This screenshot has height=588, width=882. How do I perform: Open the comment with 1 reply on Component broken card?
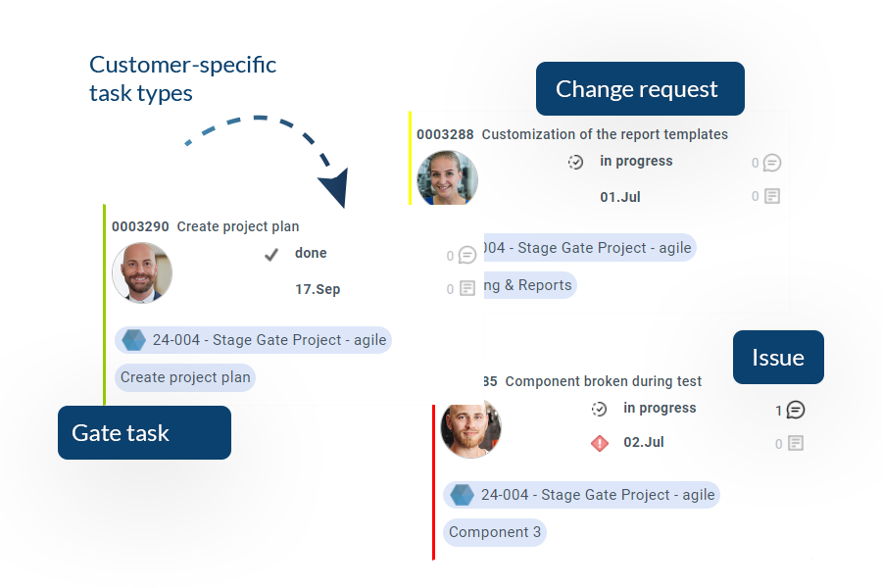coord(796,410)
